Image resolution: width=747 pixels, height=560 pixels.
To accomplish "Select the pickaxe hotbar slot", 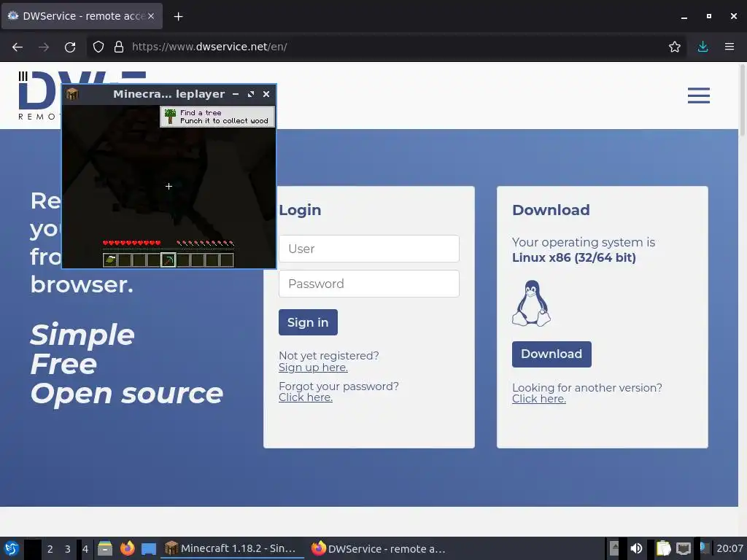I will [x=169, y=260].
